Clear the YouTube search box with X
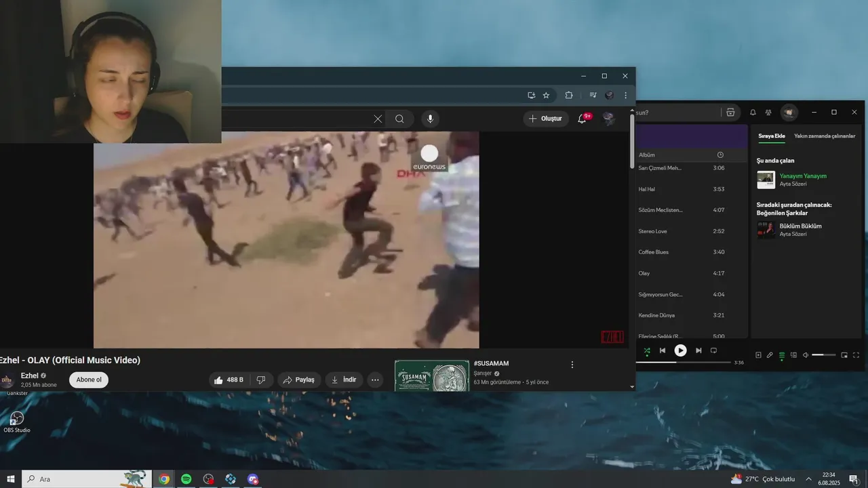The image size is (868, 488). pyautogui.click(x=378, y=119)
